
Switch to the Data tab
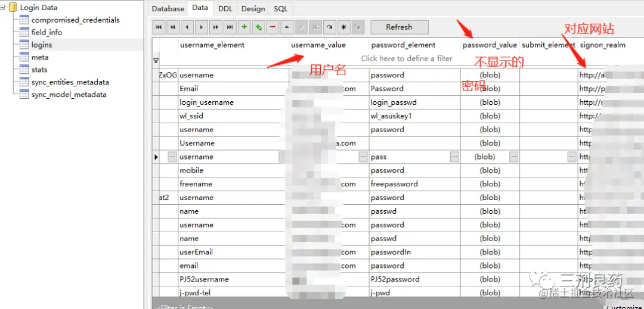pyautogui.click(x=200, y=7)
